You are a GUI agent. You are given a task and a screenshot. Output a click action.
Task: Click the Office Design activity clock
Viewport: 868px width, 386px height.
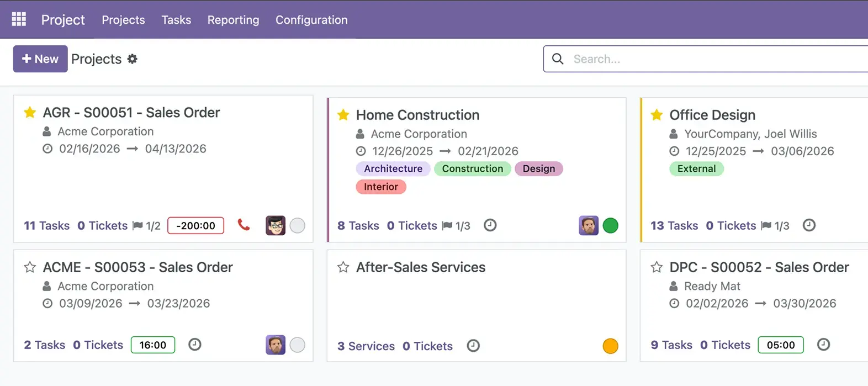click(808, 225)
